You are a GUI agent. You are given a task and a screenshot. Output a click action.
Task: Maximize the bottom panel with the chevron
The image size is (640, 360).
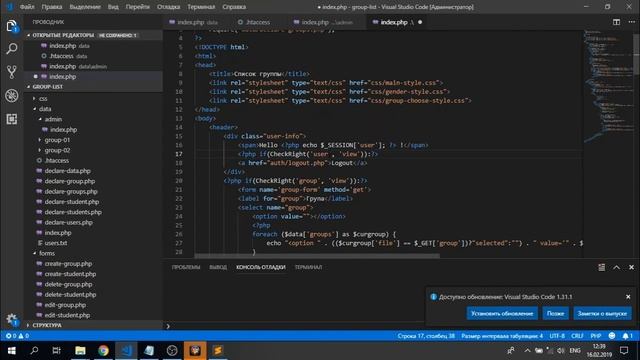[616, 267]
